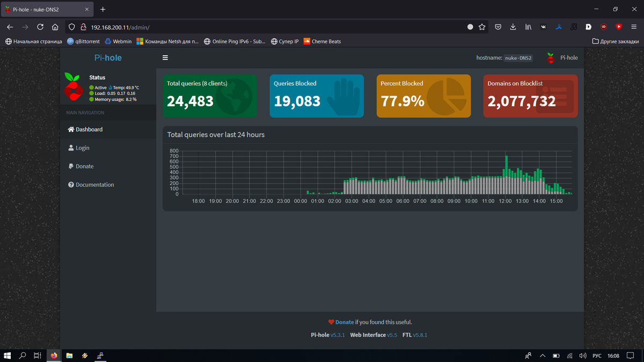
Task: Click the Domains on Blocklist card
Action: [x=530, y=96]
